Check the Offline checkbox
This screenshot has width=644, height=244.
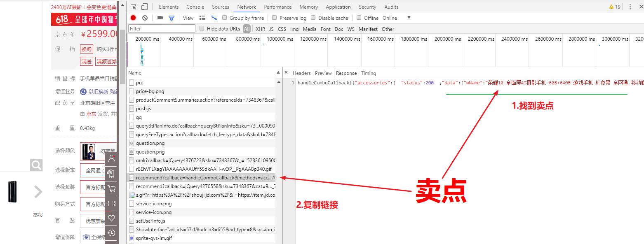tap(359, 18)
